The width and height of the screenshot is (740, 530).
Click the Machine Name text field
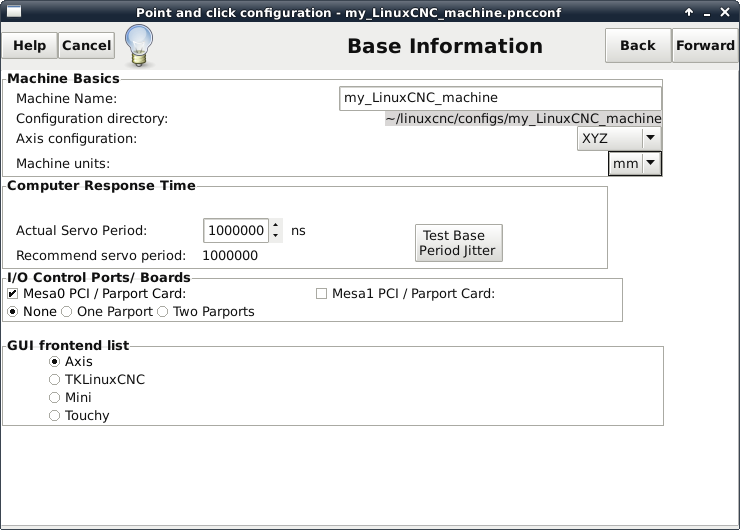coord(500,98)
